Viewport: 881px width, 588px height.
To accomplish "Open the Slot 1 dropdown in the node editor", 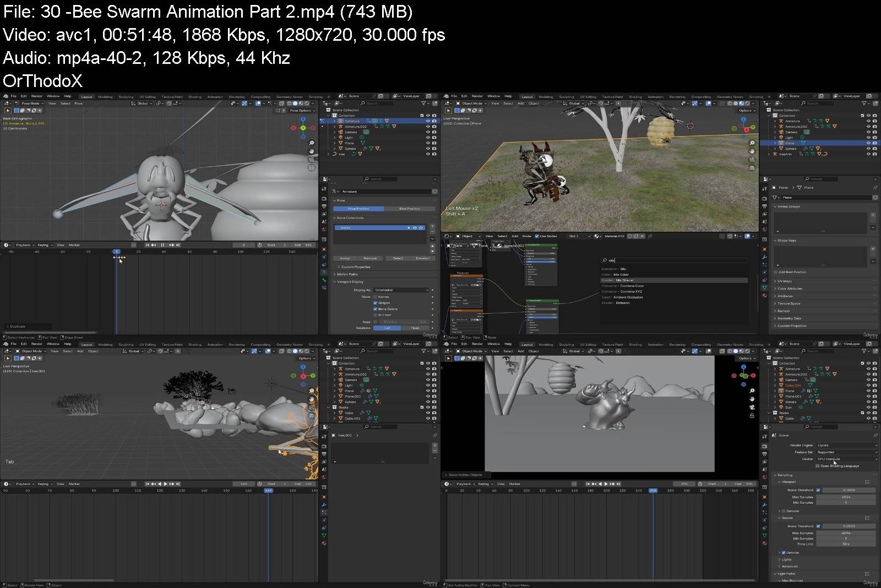I will 578,236.
